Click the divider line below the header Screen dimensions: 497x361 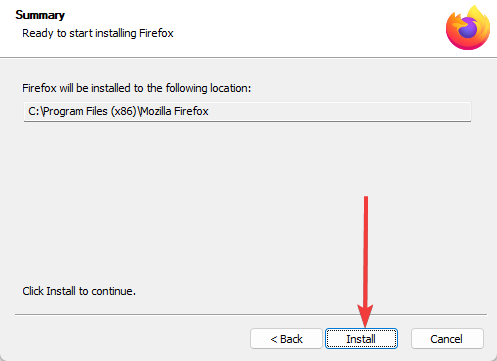pos(248,57)
